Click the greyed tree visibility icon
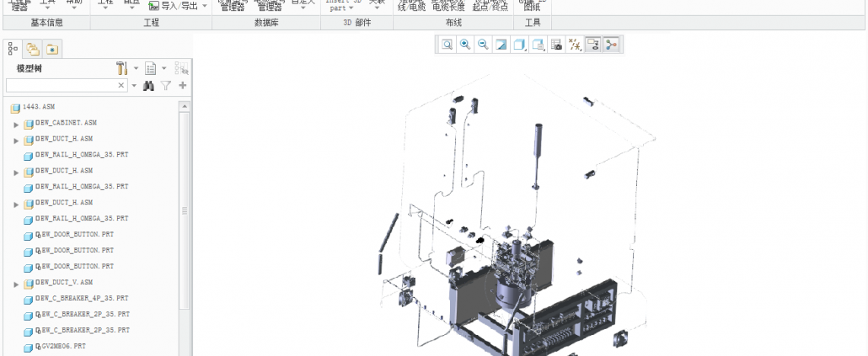 [x=181, y=68]
